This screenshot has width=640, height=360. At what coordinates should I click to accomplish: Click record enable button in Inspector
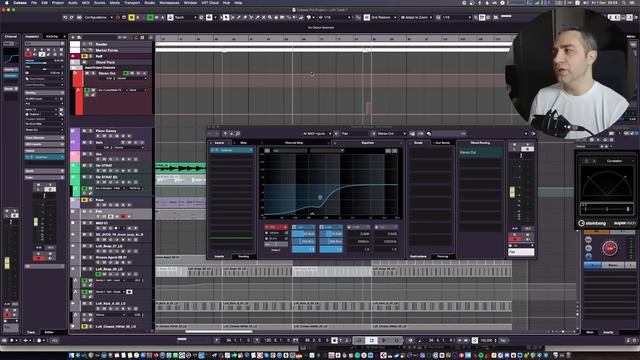coord(29,54)
